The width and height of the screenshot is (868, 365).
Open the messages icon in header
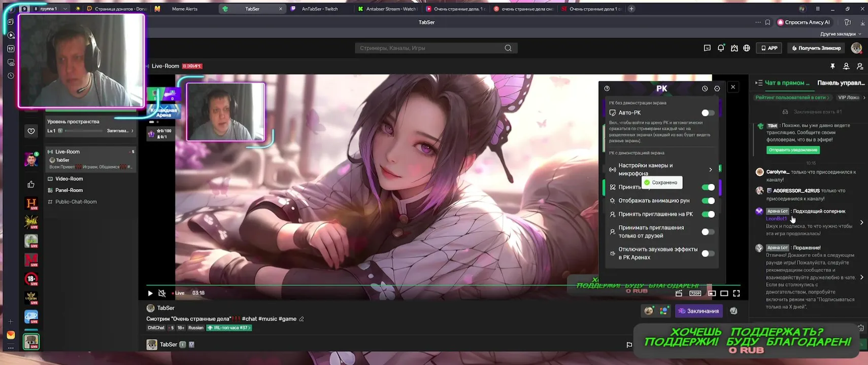point(707,48)
